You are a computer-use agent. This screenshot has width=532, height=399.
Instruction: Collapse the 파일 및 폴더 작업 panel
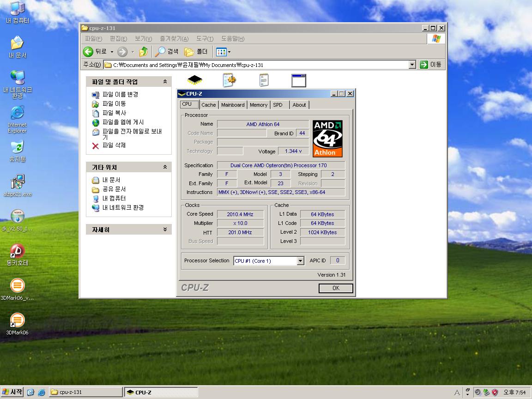(x=165, y=81)
